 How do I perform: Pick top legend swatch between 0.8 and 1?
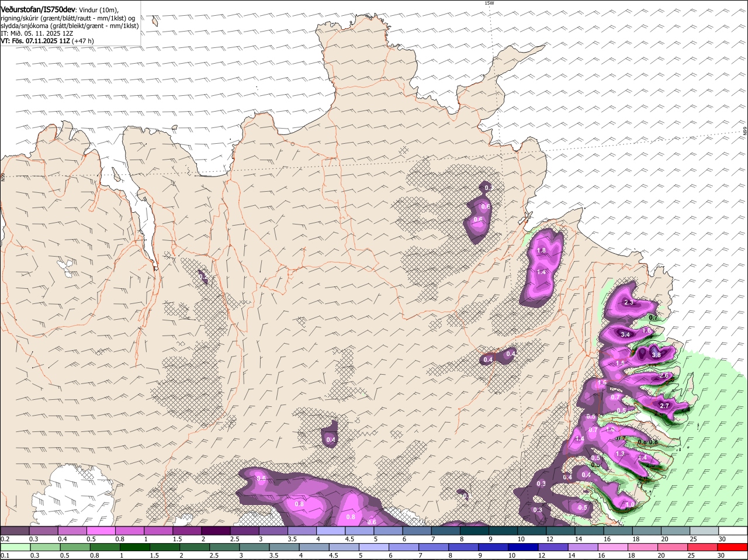129,531
